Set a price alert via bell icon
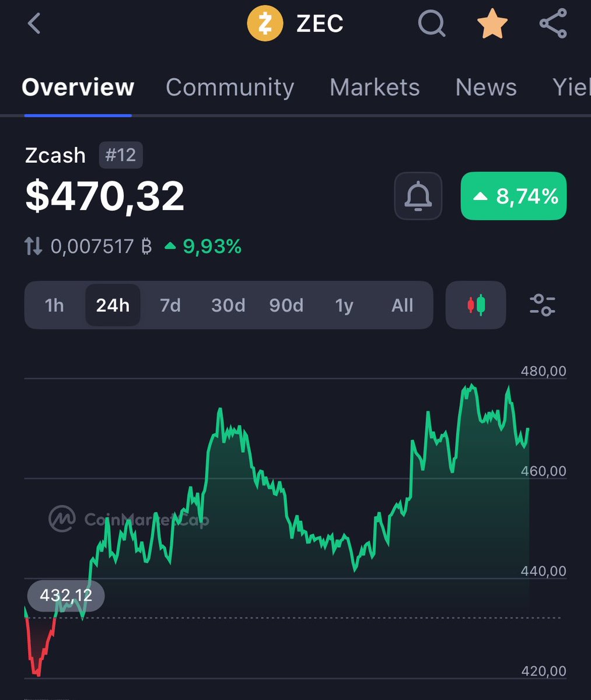This screenshot has height=700, width=591. tap(418, 197)
